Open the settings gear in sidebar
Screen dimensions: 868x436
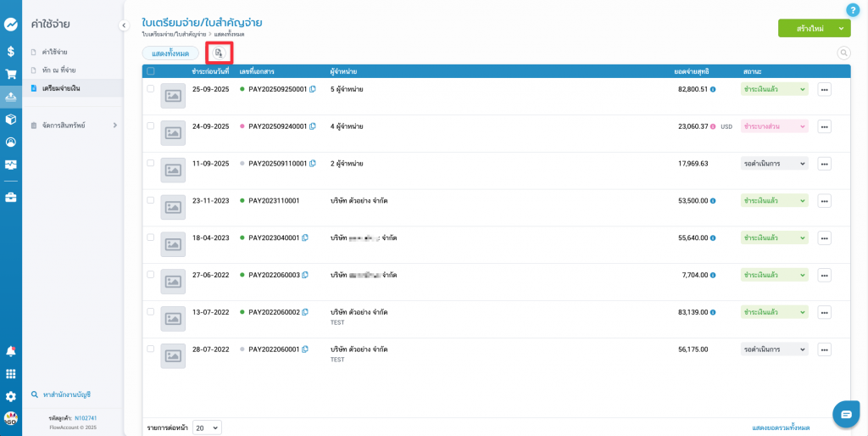click(x=11, y=396)
